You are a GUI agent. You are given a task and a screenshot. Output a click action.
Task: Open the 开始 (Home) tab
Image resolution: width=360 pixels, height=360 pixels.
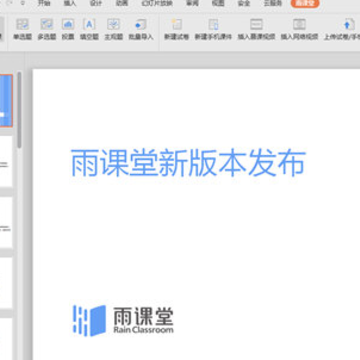point(44,3)
